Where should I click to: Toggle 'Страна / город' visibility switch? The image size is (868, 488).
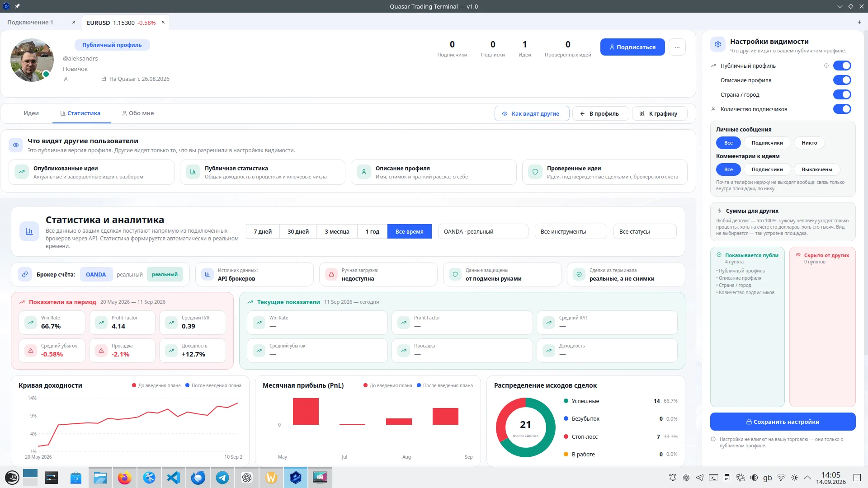842,94
